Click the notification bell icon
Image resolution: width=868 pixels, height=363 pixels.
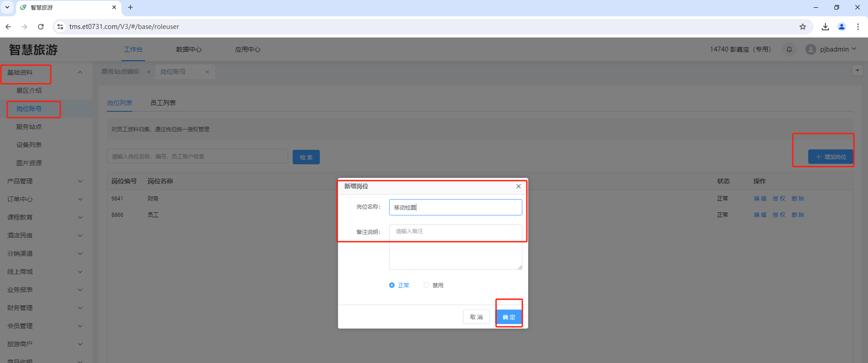789,49
